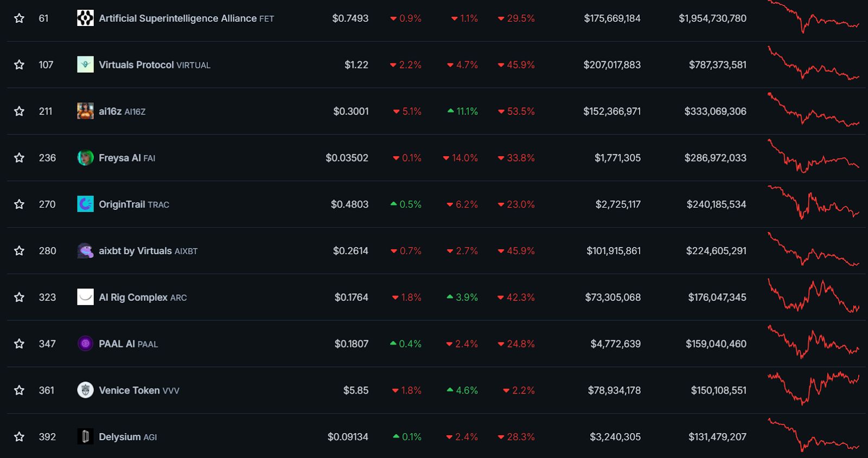Select Virtuals Protocol volume $207,017,883
Screen dimensions: 868x458
(x=612, y=65)
